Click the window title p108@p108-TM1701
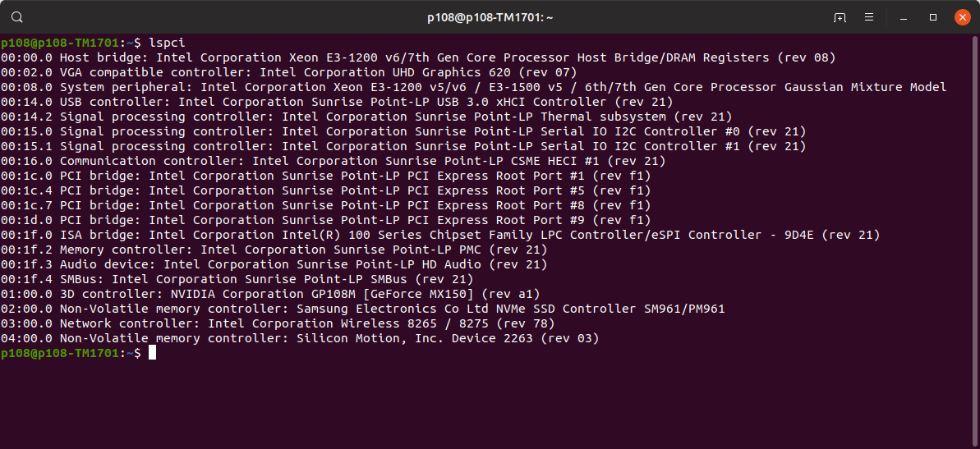980x449 pixels. tap(490, 17)
